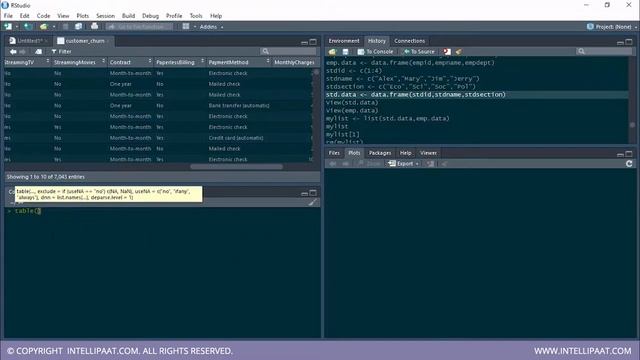Click the clear all history broom icon
This screenshot has width=640, height=360.
coord(459,51)
